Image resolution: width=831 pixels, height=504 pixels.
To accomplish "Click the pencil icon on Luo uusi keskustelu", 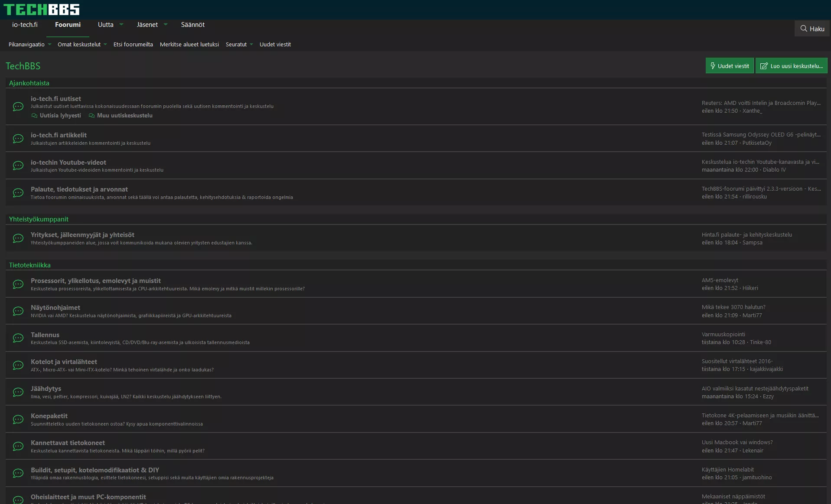I will tap(764, 66).
